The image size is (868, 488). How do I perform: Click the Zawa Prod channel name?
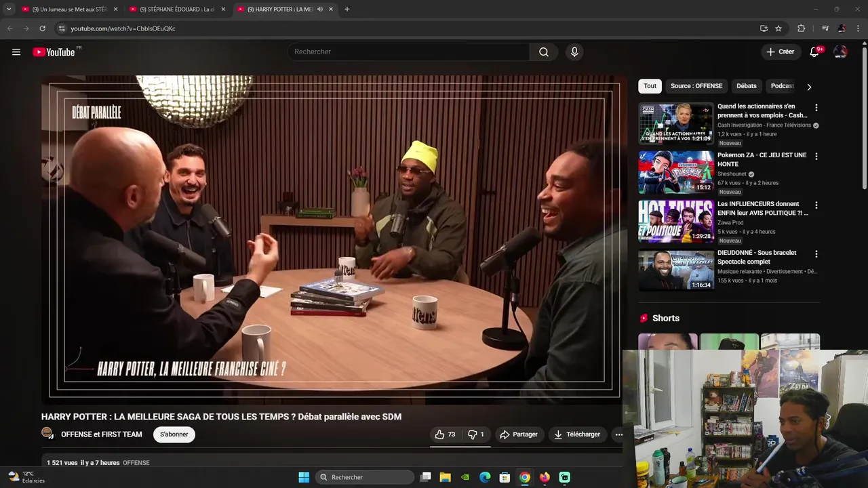coord(730,222)
